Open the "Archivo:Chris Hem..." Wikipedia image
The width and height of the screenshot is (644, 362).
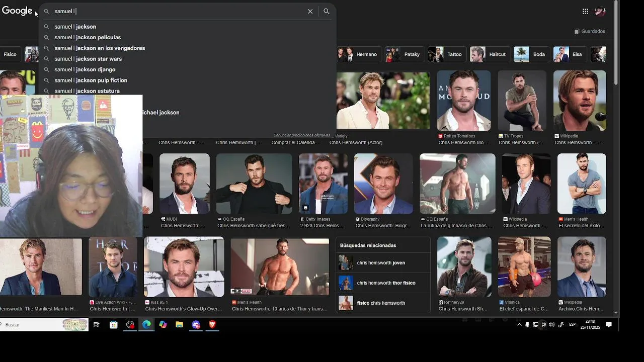pos(582,266)
